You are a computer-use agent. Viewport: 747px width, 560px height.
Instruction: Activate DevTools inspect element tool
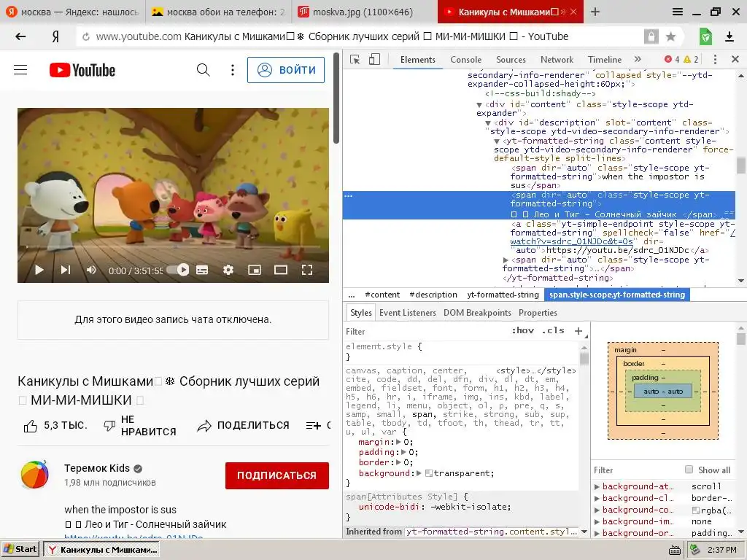tap(355, 60)
